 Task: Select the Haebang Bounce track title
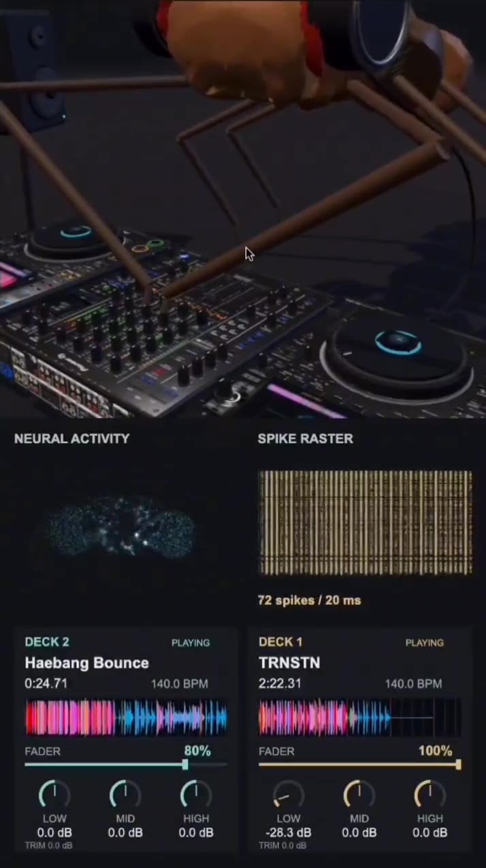click(86, 663)
